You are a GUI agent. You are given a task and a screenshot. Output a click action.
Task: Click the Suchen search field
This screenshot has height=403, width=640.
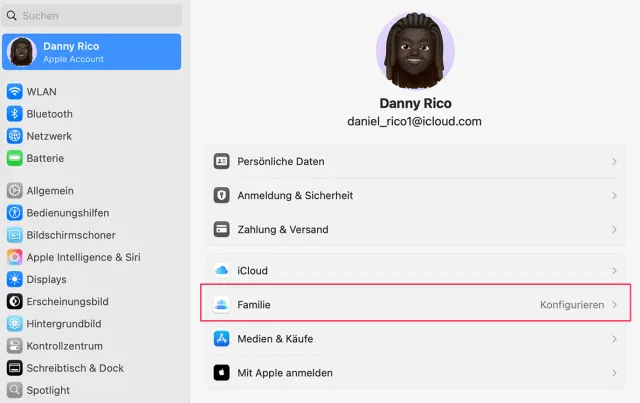click(x=92, y=16)
